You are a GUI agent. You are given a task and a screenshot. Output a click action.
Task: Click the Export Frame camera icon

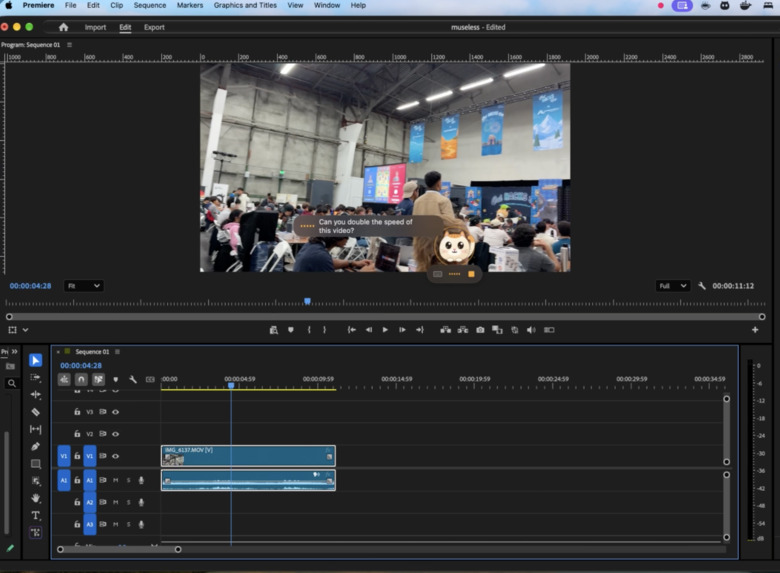(x=480, y=330)
